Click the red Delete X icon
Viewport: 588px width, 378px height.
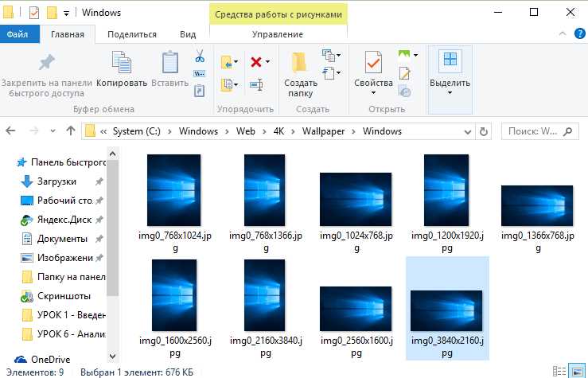pos(256,61)
